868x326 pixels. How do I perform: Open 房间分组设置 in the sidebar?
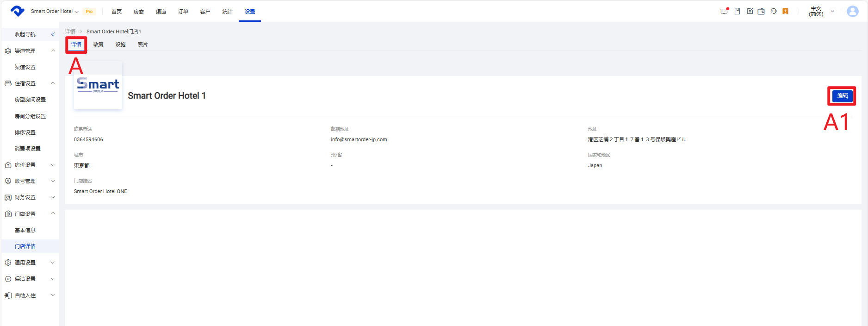(x=30, y=116)
